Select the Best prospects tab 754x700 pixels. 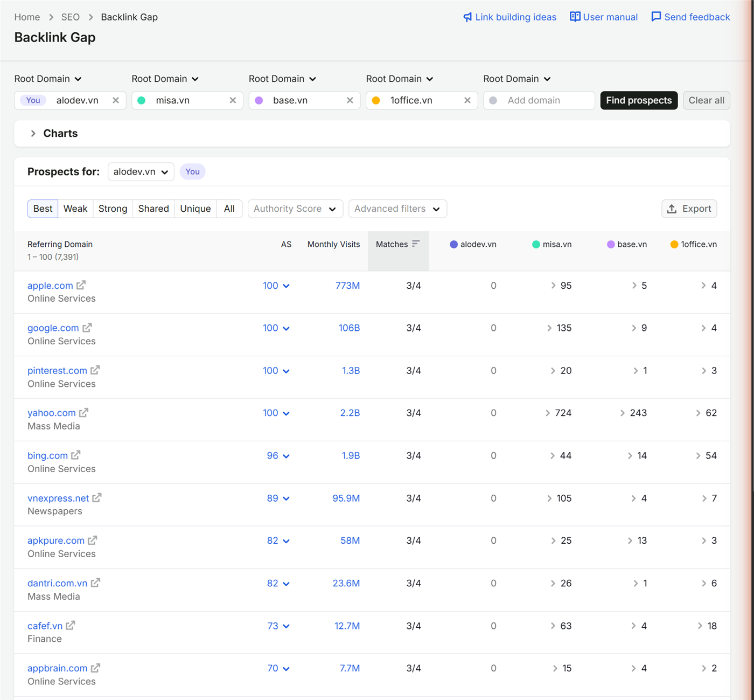[x=43, y=209]
